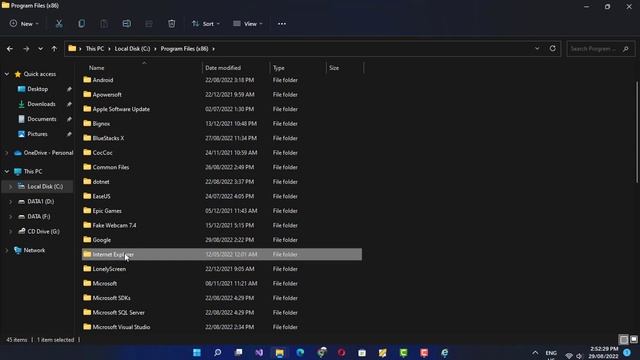The width and height of the screenshot is (640, 360).
Task: Go forward with the right arrow
Action: click(26, 49)
